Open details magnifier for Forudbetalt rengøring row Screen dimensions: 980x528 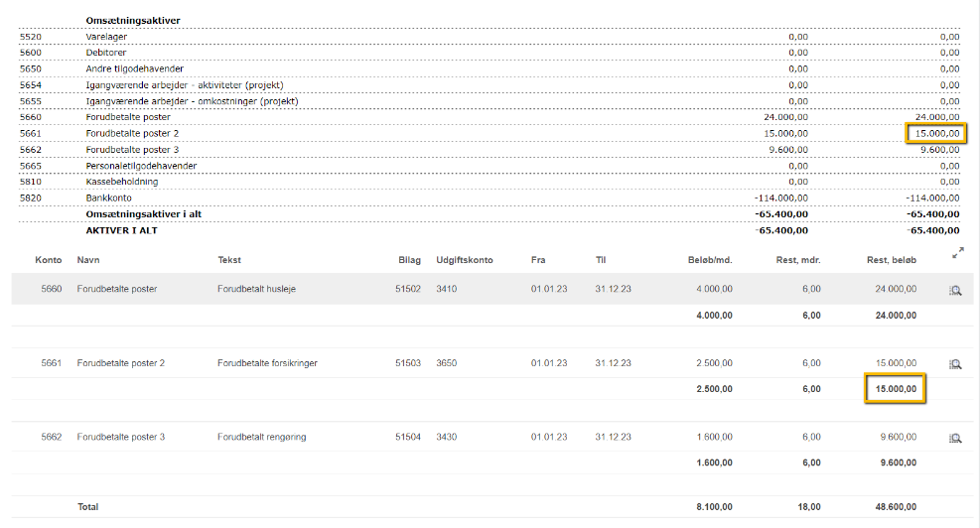click(955, 438)
